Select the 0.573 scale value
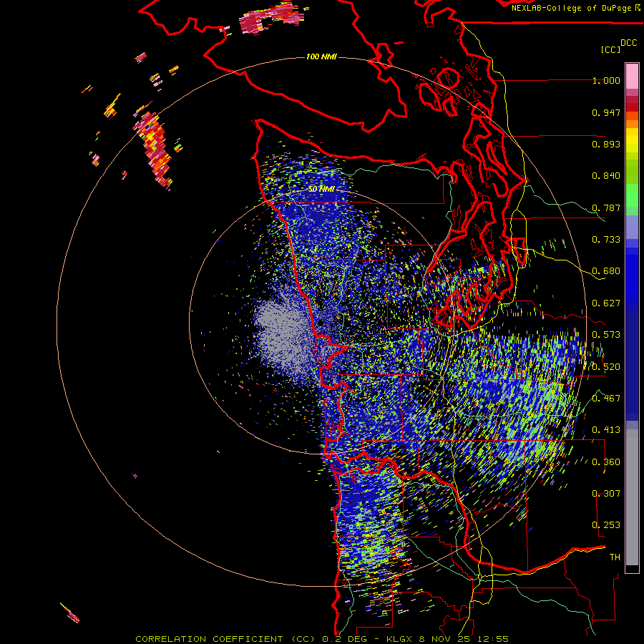644x644 pixels. (x=606, y=335)
